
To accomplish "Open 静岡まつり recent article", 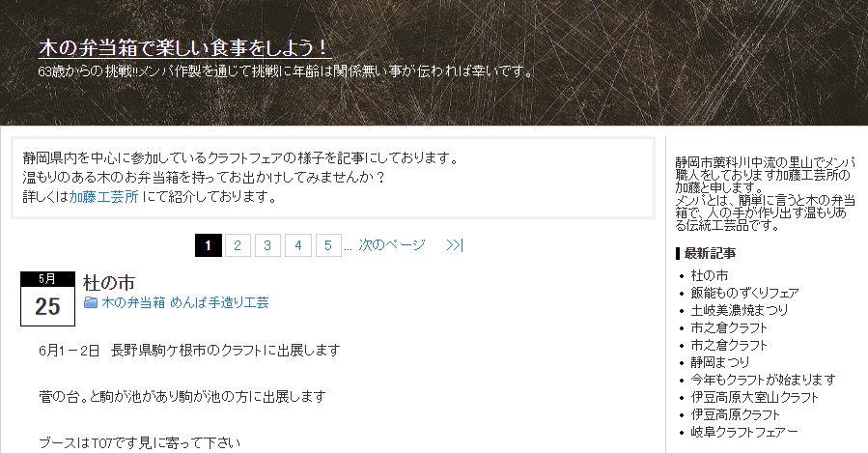I will pos(719,362).
